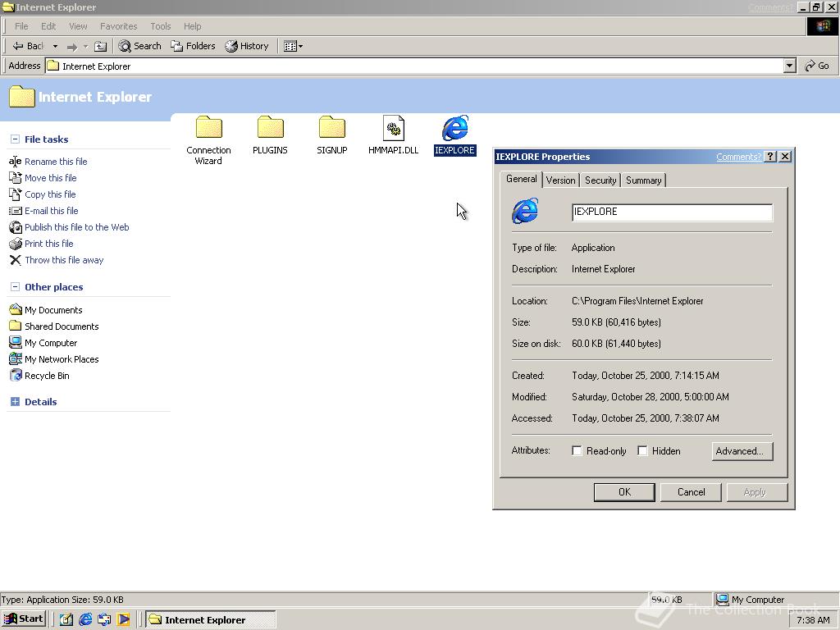840x630 pixels.
Task: Collapse the Other places section
Action: pos(15,287)
